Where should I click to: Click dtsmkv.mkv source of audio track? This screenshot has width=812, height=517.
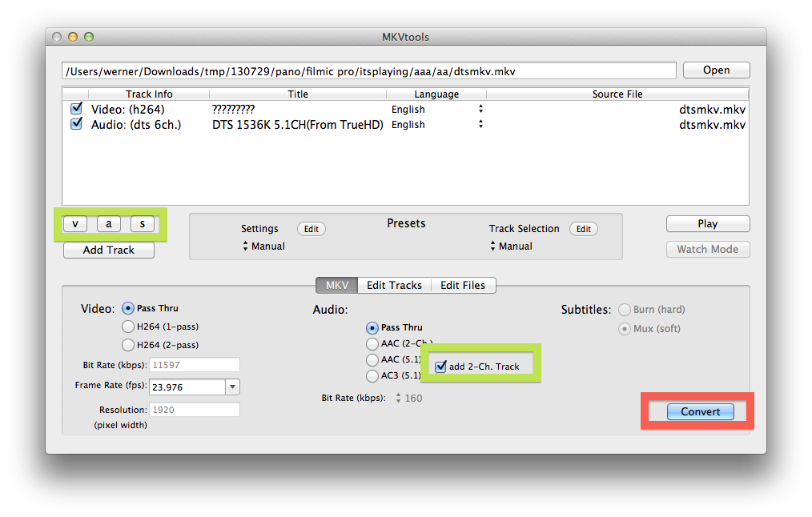pos(712,125)
